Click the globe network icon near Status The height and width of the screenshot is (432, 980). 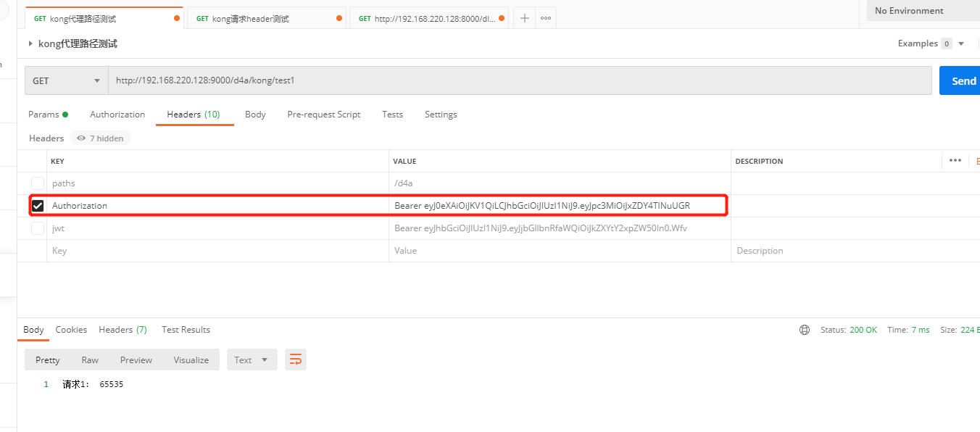[x=805, y=330]
